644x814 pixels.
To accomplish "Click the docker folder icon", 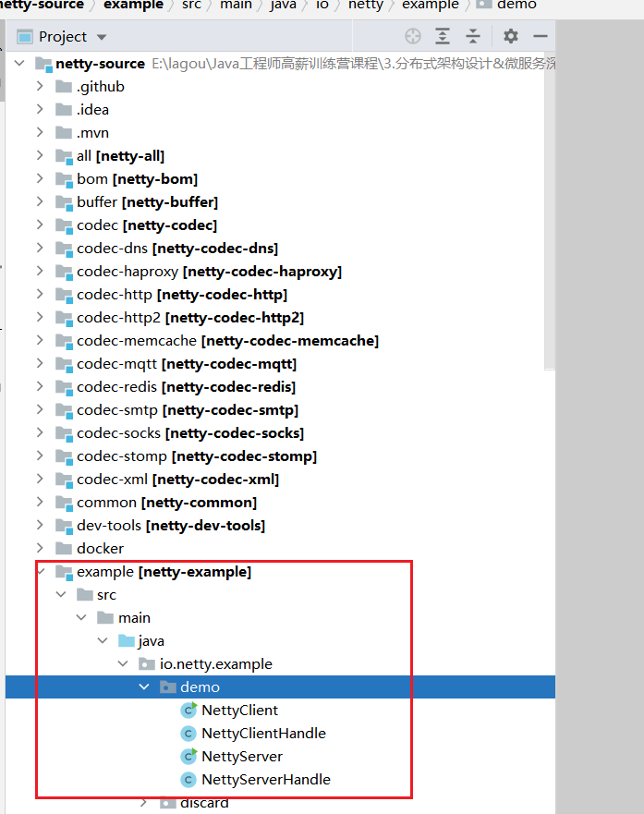I will [x=64, y=548].
